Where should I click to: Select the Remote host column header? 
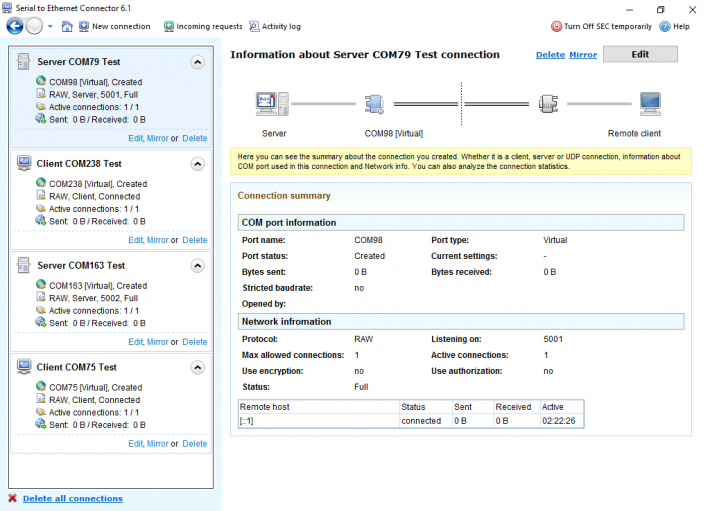[x=319, y=407]
